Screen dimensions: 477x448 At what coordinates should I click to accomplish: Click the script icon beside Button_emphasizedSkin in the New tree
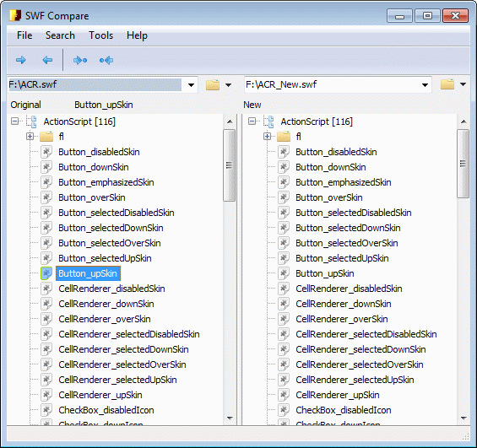point(284,182)
